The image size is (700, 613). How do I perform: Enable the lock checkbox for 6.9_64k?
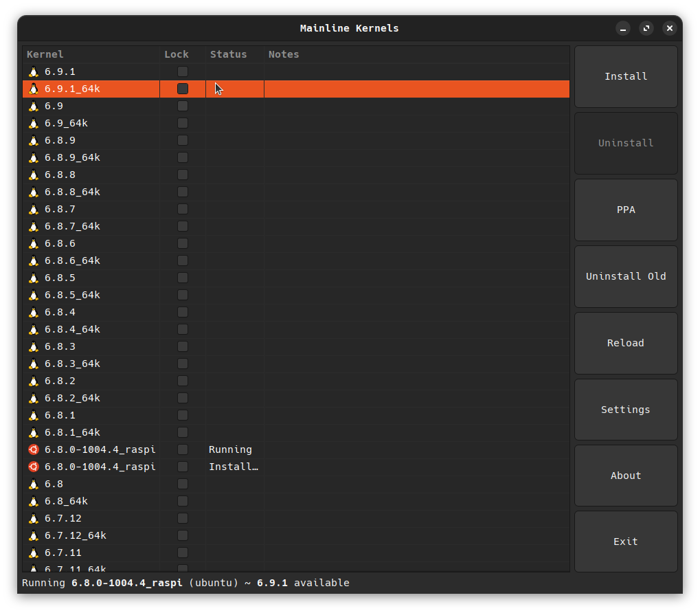click(x=183, y=123)
